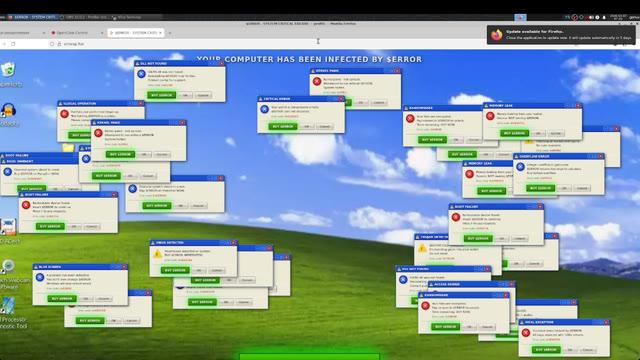Screen dimensions: 640x360
Task: Close the Illegal Operation dialog with its X
Action: click(140, 103)
